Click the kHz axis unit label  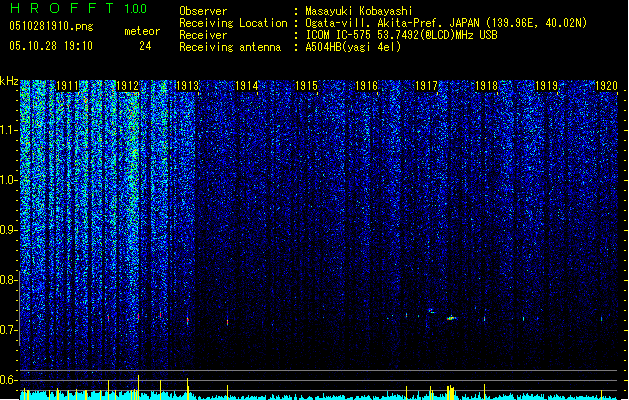[x=9, y=81]
